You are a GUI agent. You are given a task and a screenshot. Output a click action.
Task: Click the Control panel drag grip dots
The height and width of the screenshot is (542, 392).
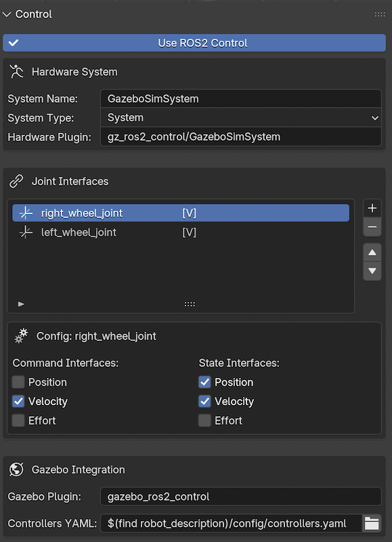point(380,14)
